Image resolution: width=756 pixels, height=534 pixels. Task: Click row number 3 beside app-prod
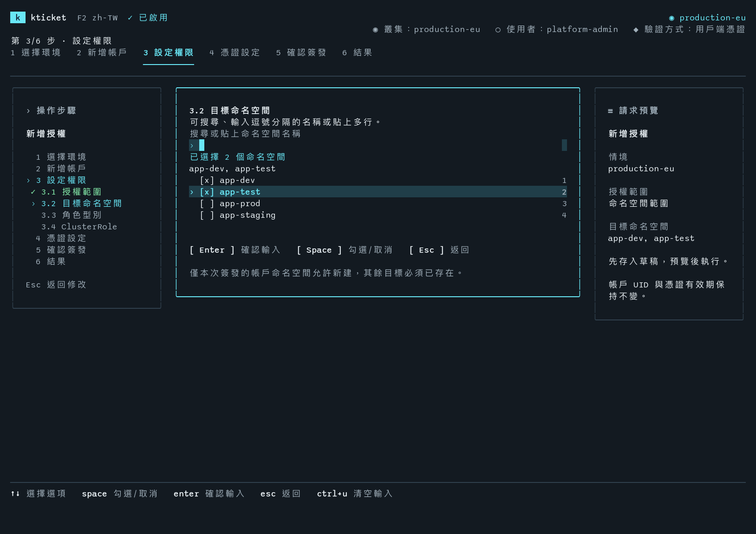point(564,203)
